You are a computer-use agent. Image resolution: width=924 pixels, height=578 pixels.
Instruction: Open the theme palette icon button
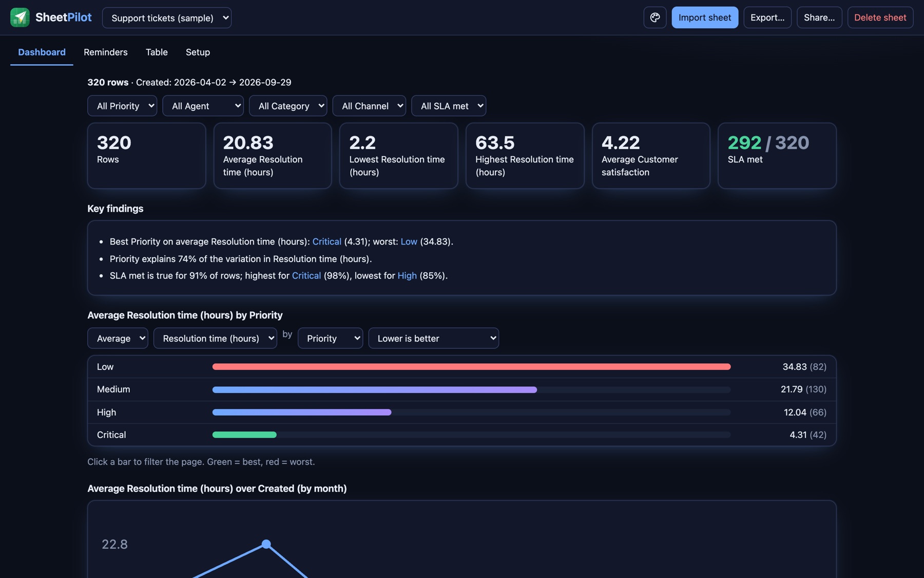coord(654,17)
